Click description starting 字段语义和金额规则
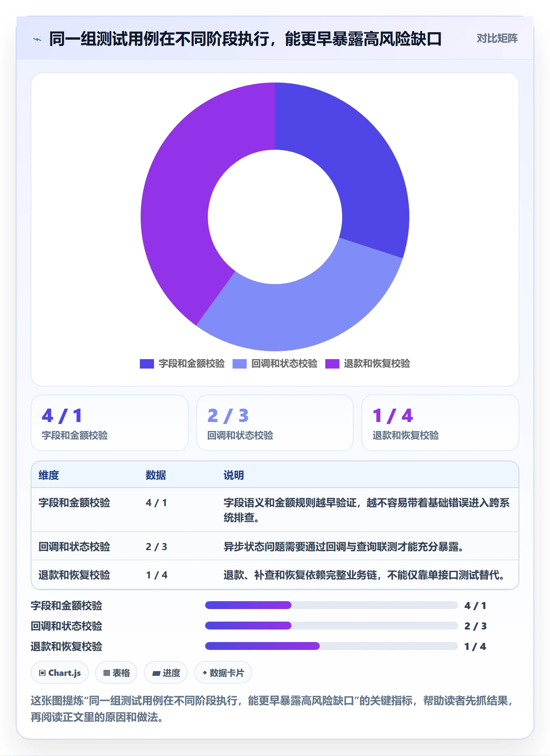 click(367, 510)
